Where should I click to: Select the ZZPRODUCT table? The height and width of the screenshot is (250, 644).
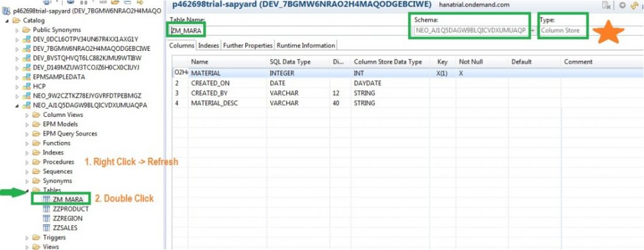[x=70, y=209]
